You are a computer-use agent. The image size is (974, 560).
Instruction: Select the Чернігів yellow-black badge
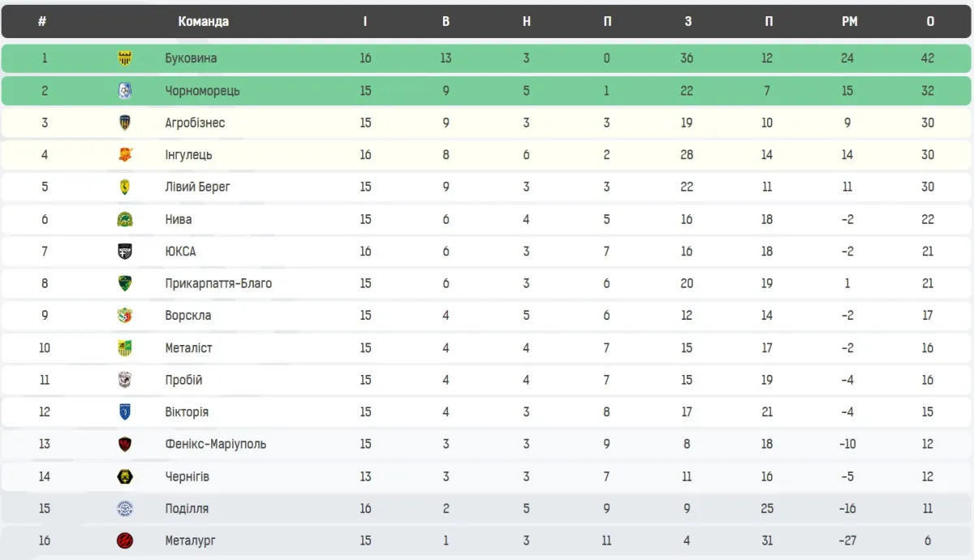click(125, 476)
